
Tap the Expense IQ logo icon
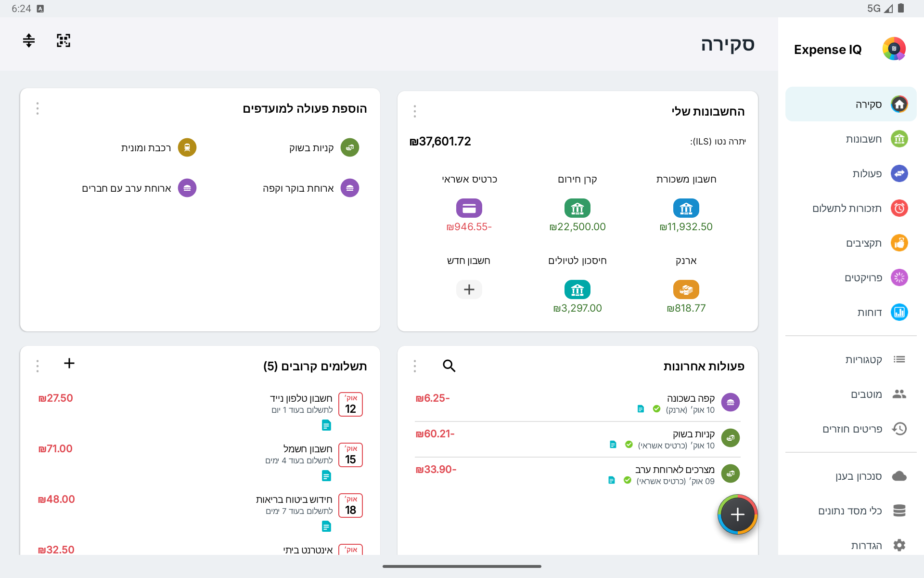coord(894,49)
